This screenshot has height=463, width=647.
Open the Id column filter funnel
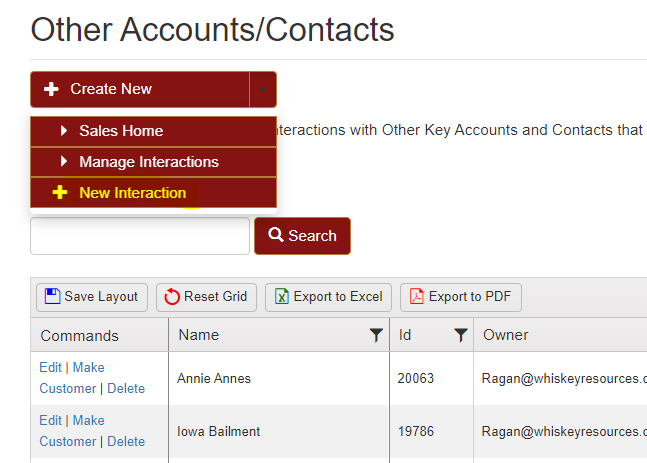[x=460, y=335]
